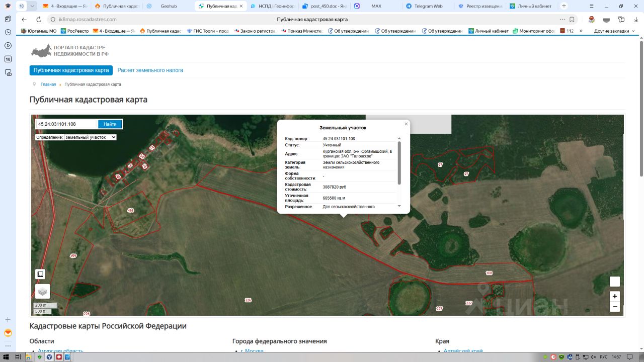Click parcel label 456 on the map
Image resolution: width=644 pixels, height=362 pixels.
131,210
